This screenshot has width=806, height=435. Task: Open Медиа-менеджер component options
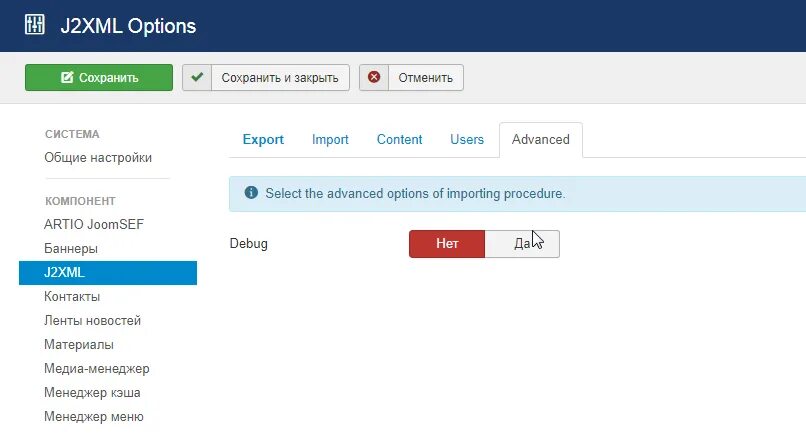point(97,369)
